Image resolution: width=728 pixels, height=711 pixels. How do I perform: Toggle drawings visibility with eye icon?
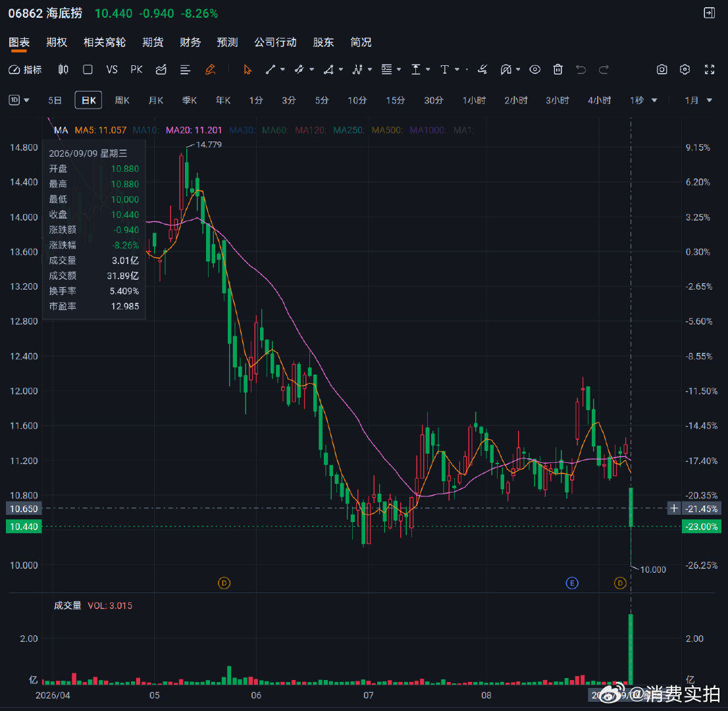pyautogui.click(x=535, y=70)
